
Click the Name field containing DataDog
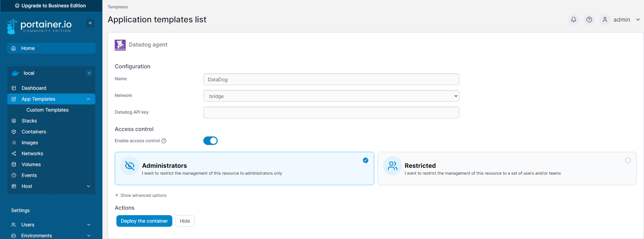331,79
